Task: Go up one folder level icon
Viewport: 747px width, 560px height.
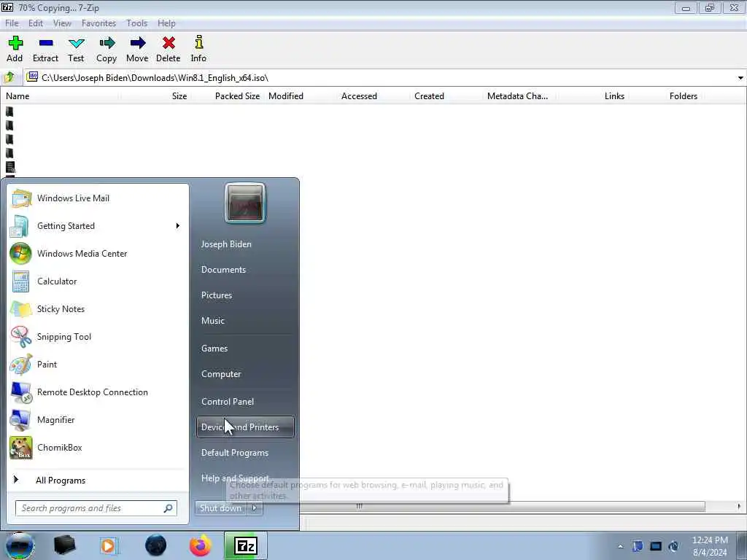Action: click(9, 77)
